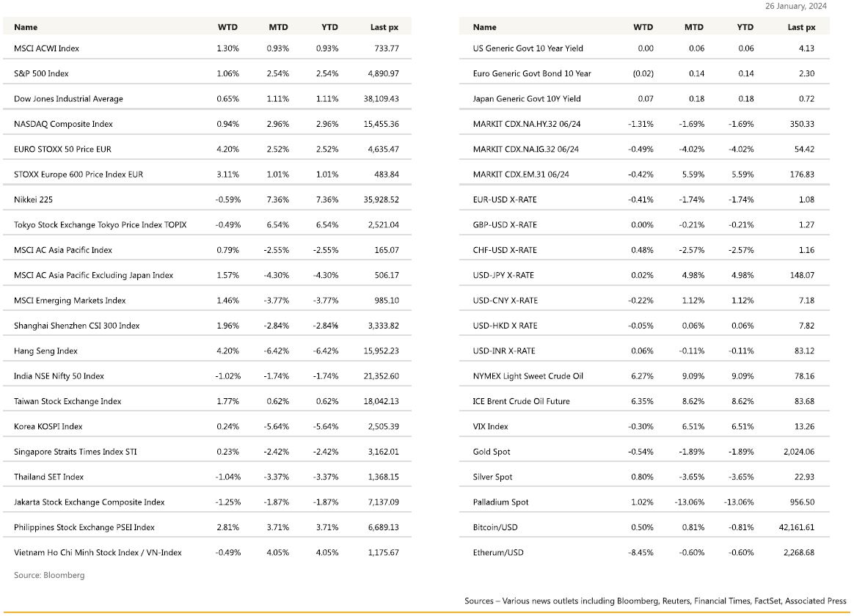This screenshot has width=854, height=616.
Task: Click the Nikkei 225 last price 35,928.52
Action: coord(382,199)
